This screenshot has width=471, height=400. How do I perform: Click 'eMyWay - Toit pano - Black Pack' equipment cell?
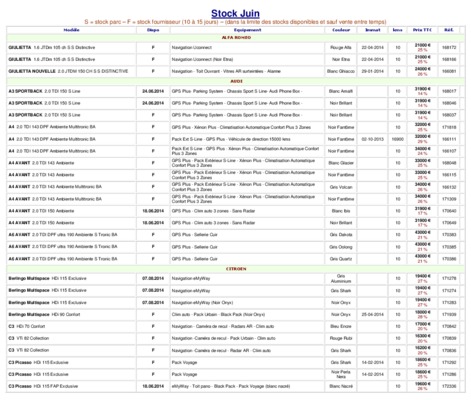pos(247,386)
